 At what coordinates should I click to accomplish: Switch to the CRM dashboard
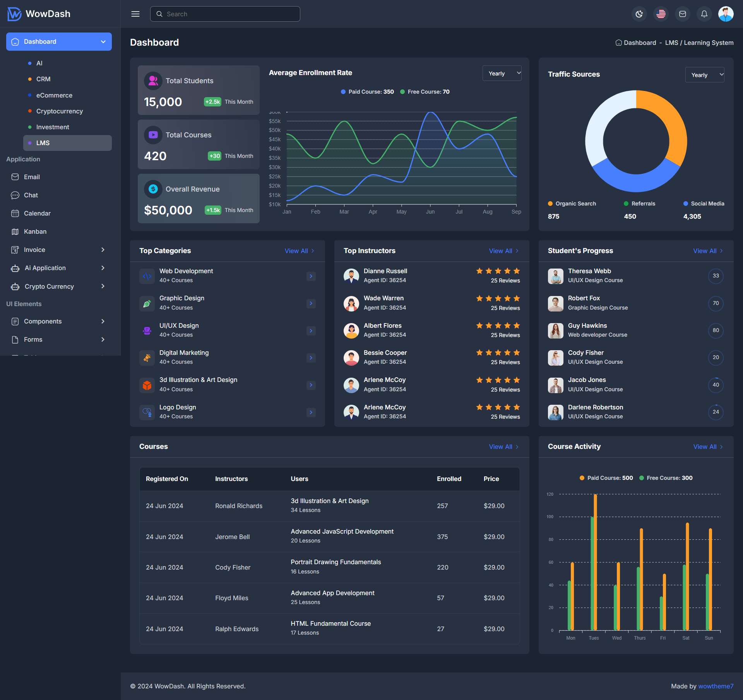click(x=43, y=79)
